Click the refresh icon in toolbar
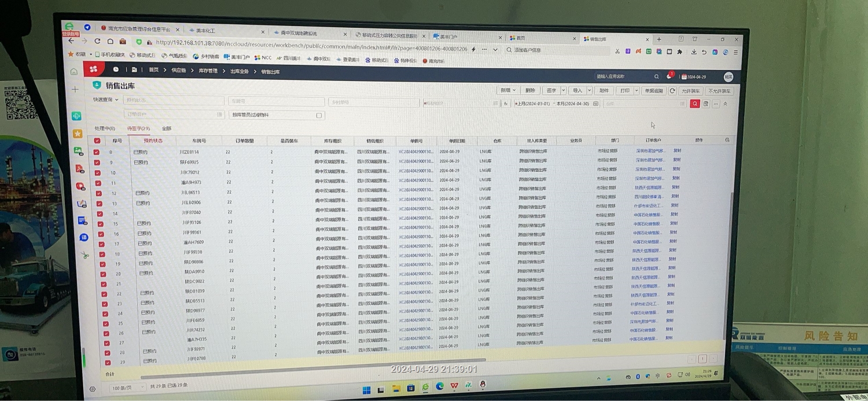 pos(672,91)
